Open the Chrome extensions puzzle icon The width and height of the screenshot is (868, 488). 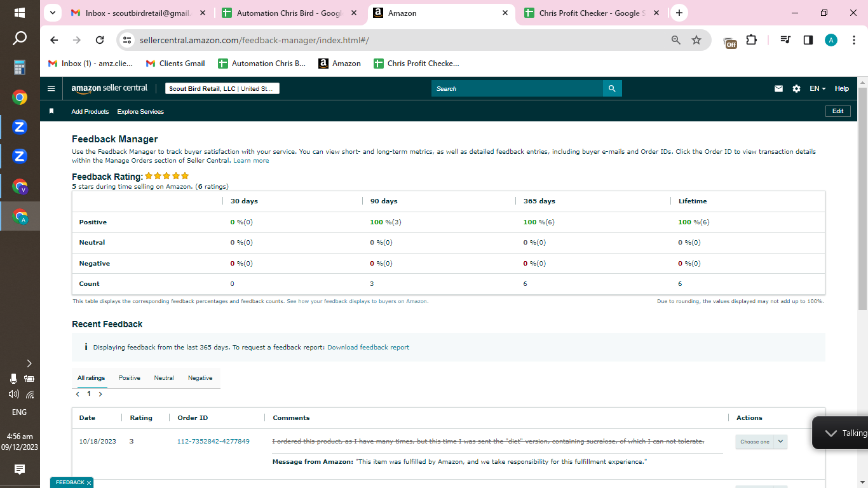tap(752, 40)
